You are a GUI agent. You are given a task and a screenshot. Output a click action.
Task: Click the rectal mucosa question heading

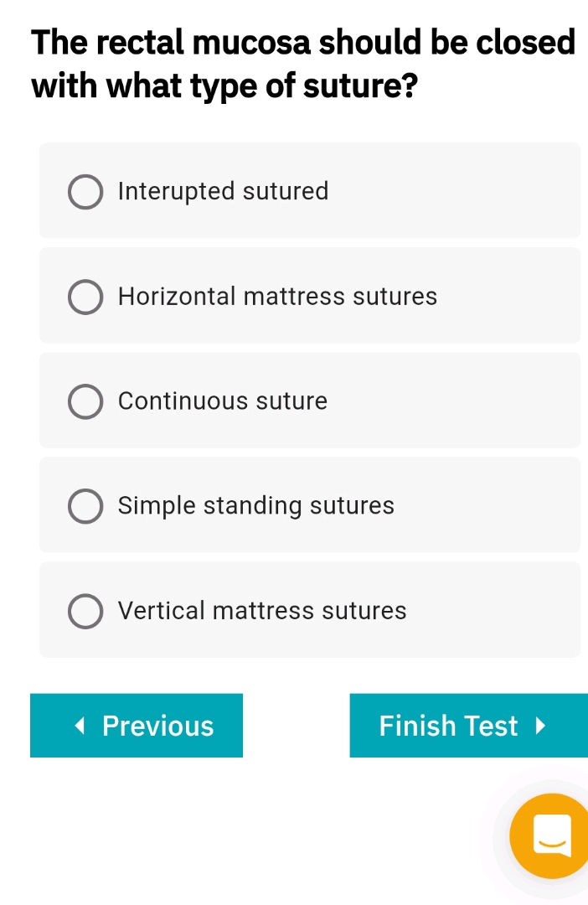(302, 64)
